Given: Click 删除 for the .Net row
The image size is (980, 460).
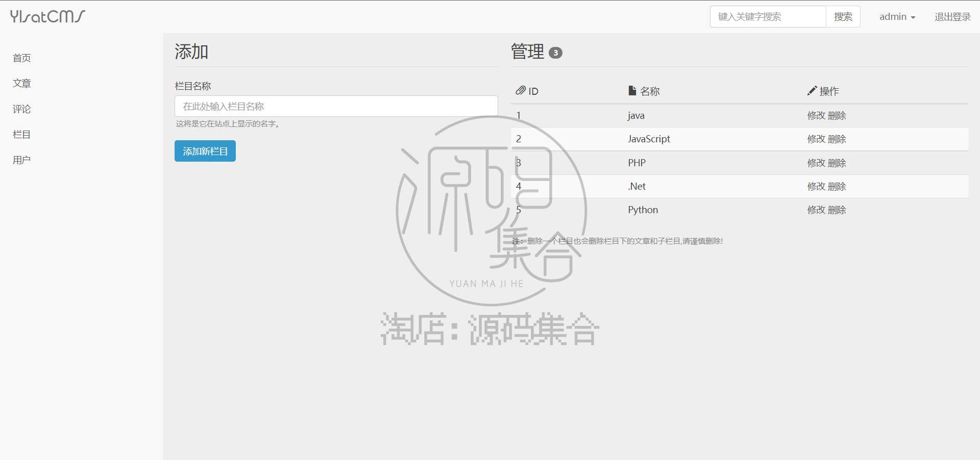Looking at the screenshot, I should click(x=837, y=187).
